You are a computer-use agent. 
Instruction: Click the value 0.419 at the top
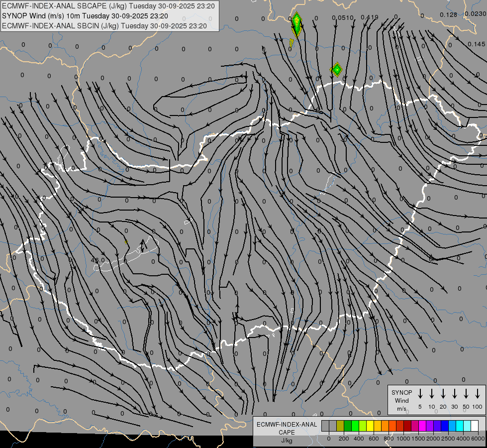pyautogui.click(x=370, y=17)
